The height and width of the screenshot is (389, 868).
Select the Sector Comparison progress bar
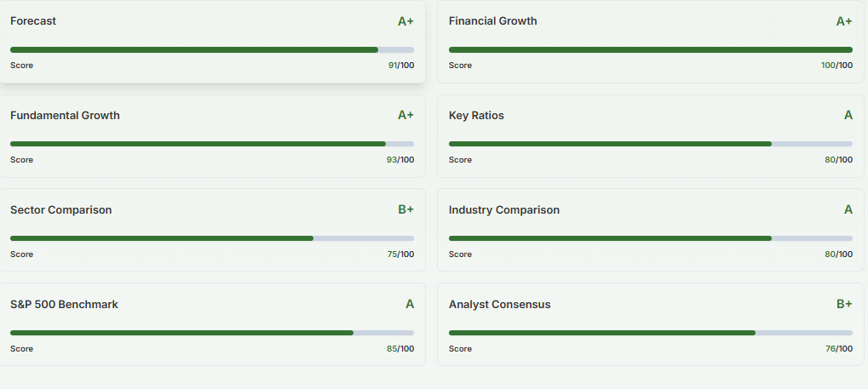click(212, 238)
